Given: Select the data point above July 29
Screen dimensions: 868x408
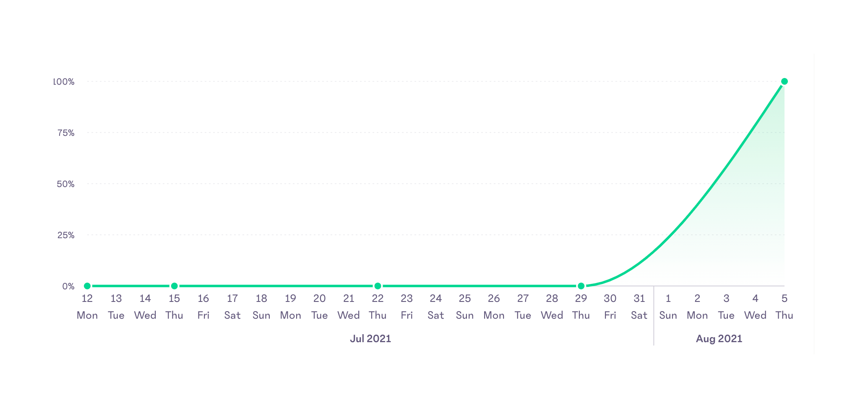Looking at the screenshot, I should click(581, 286).
